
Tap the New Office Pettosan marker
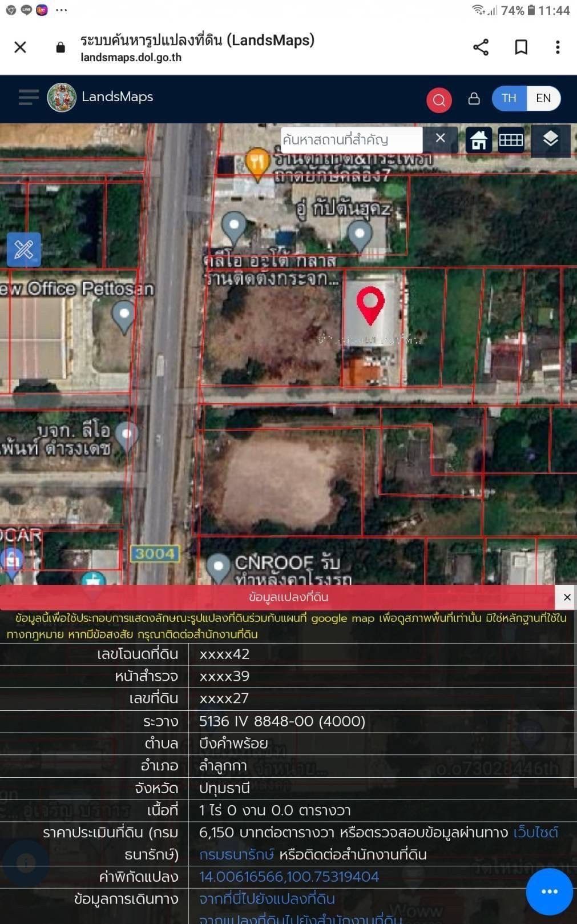click(x=124, y=316)
